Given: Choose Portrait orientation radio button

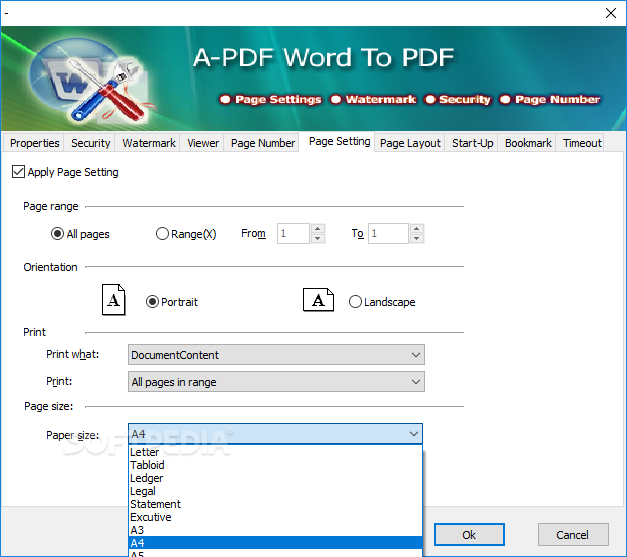Looking at the screenshot, I should click(152, 301).
